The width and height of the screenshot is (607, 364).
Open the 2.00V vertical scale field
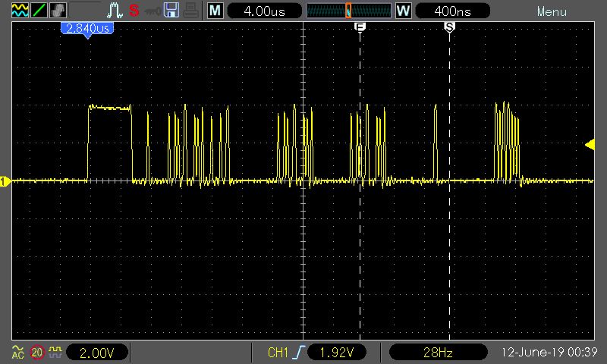(x=97, y=353)
